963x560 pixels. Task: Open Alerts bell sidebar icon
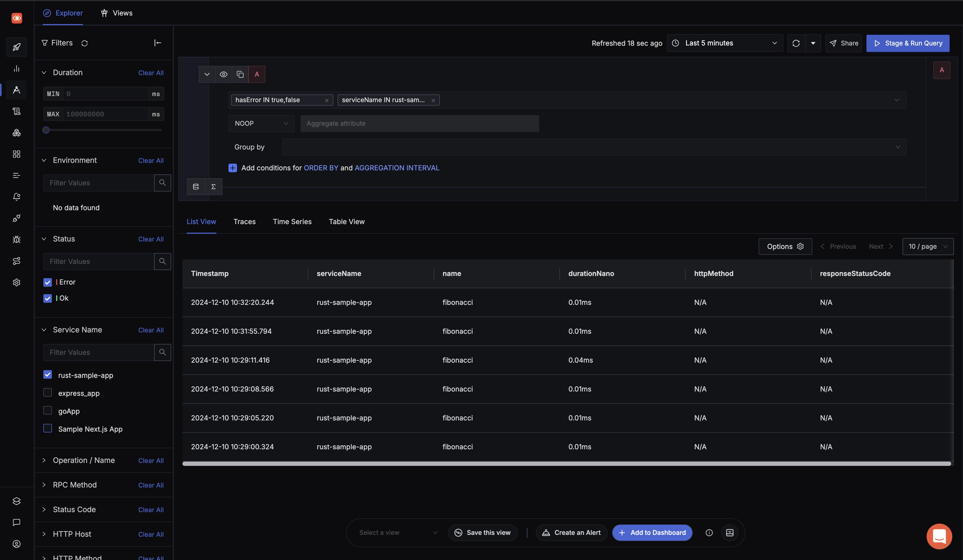16,197
